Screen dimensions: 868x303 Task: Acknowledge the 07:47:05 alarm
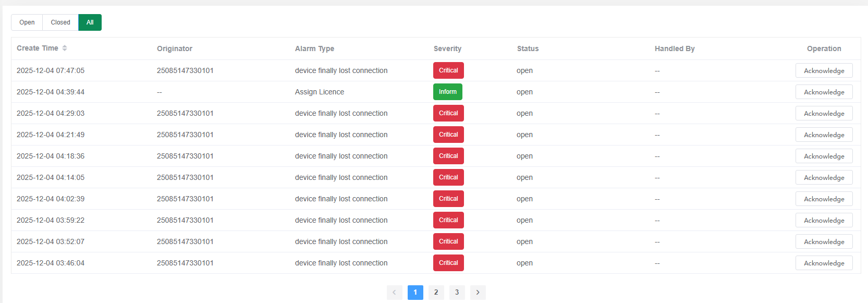(x=824, y=70)
